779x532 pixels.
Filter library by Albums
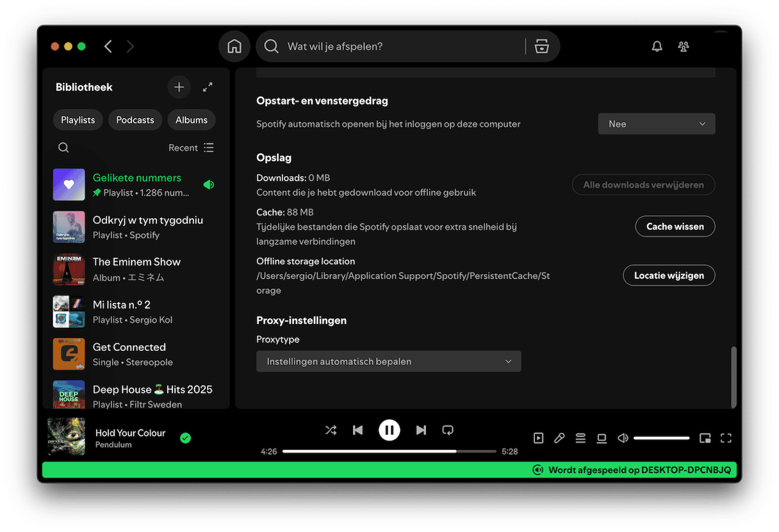point(192,120)
